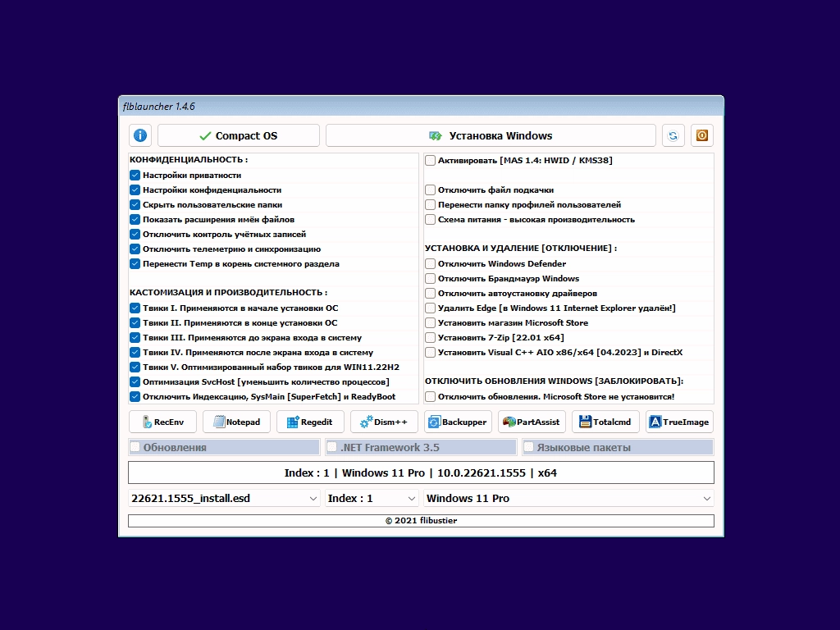Click the Установка Windows button

[x=491, y=135]
